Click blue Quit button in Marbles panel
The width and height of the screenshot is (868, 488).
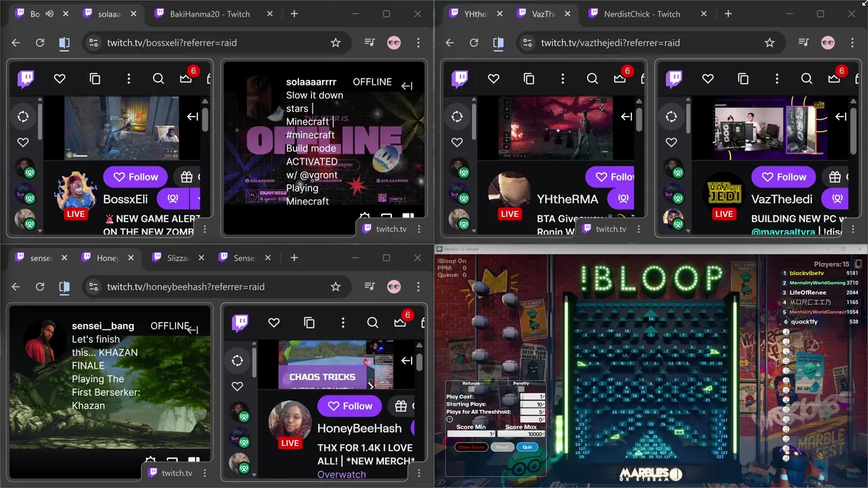pyautogui.click(x=527, y=447)
